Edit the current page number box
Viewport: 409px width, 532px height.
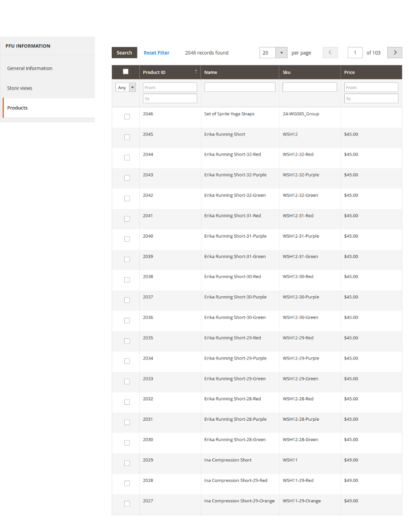coord(355,53)
